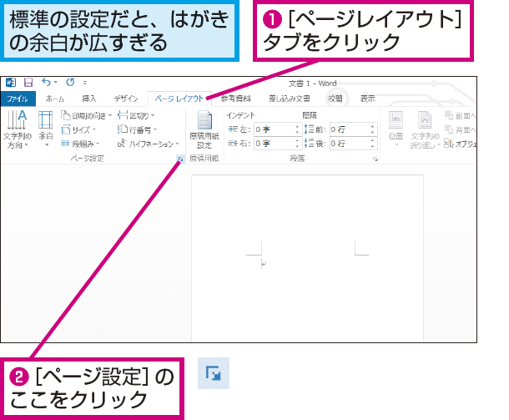The height and width of the screenshot is (420, 509).
Task: Switch to the 差し込み文書 mailings tab
Action: (x=289, y=99)
